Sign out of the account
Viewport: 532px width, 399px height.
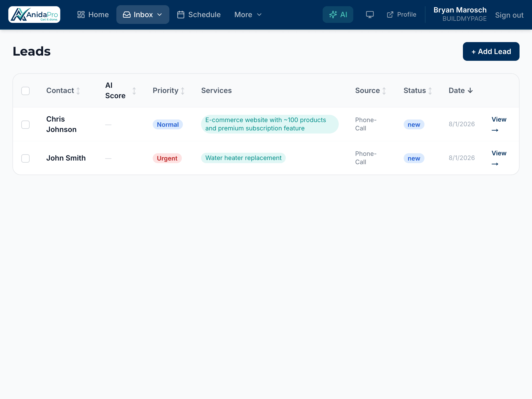click(509, 15)
